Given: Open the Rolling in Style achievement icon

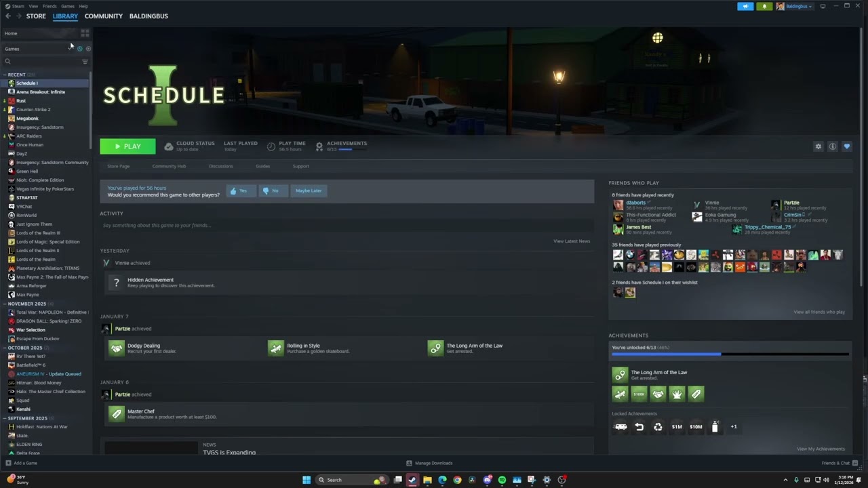Looking at the screenshot, I should [276, 348].
